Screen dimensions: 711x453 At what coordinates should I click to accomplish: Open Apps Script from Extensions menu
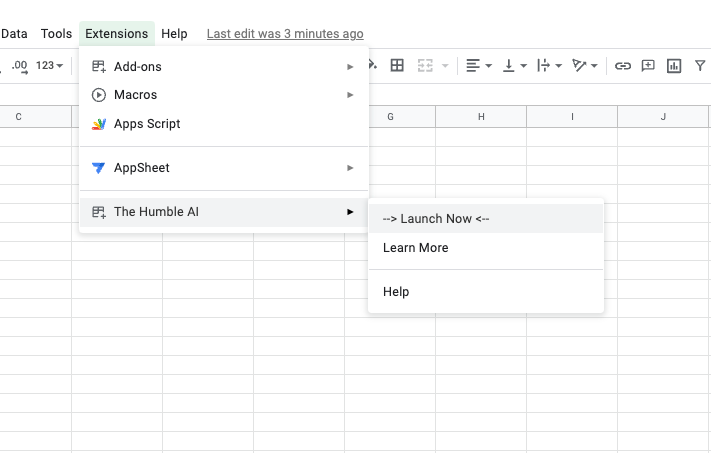224,124
